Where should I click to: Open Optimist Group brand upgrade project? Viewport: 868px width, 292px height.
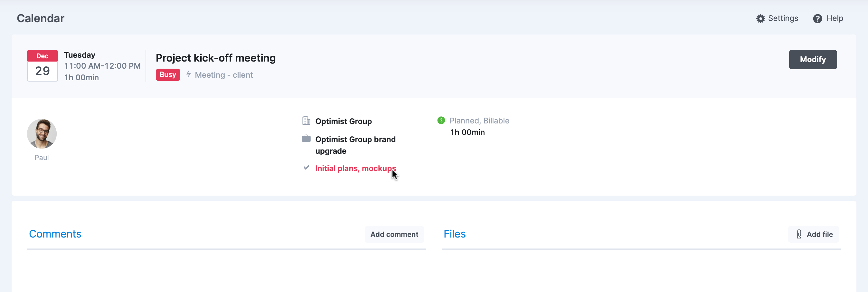pyautogui.click(x=355, y=145)
